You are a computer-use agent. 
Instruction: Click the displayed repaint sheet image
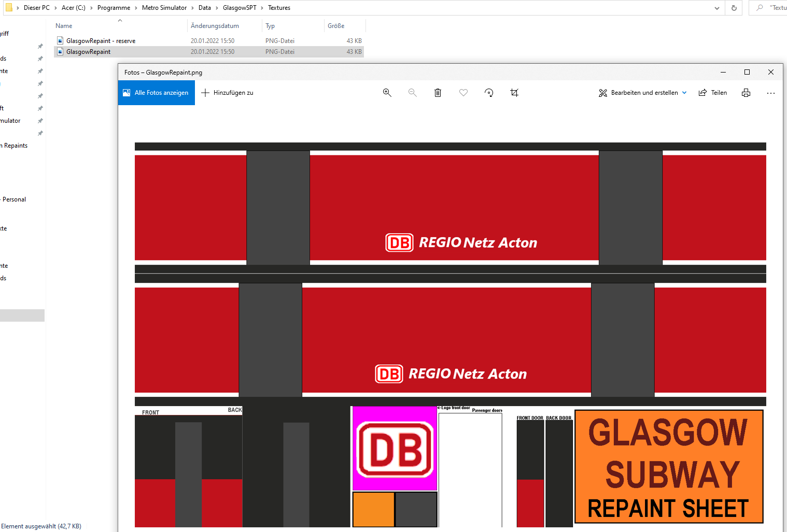point(450,335)
